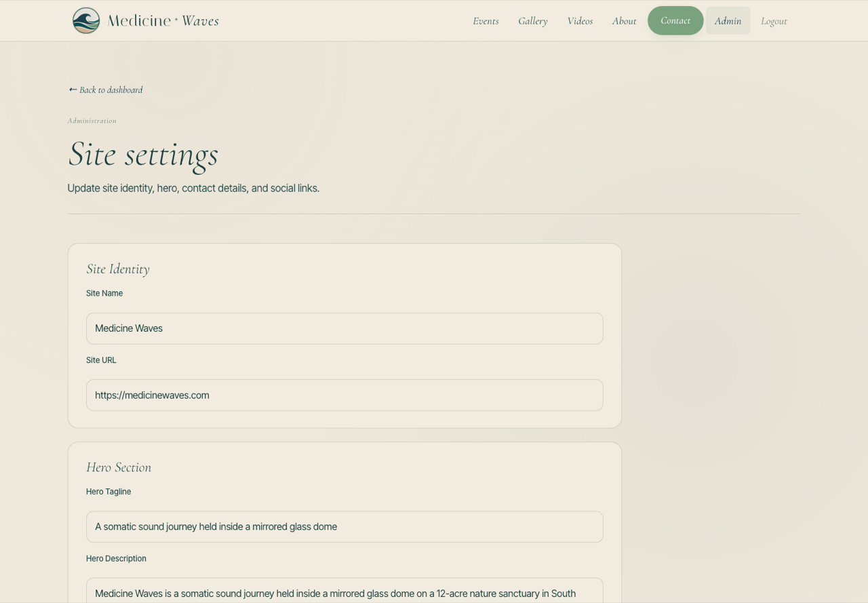Click the Site Identity section heading
Image resolution: width=868 pixels, height=603 pixels.
click(118, 269)
